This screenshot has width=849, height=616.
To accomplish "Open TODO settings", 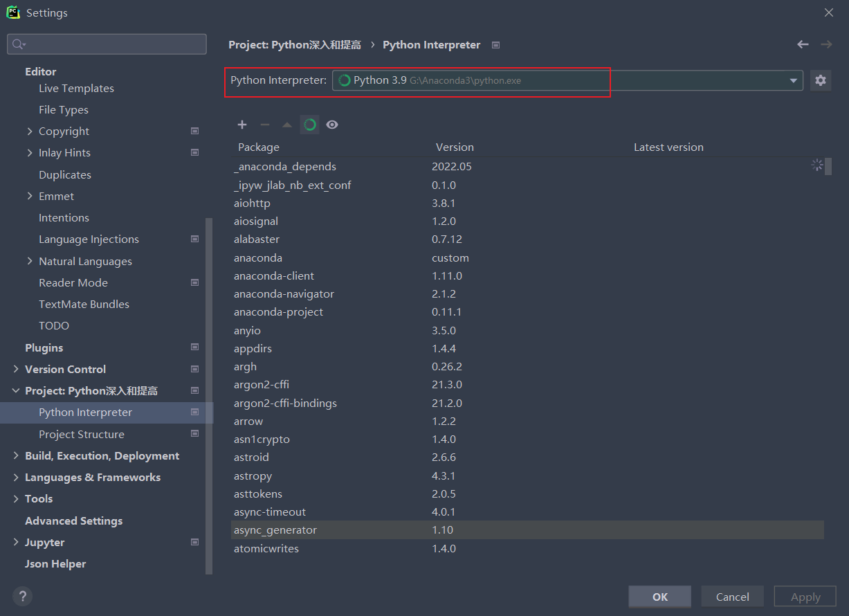I will (x=54, y=325).
